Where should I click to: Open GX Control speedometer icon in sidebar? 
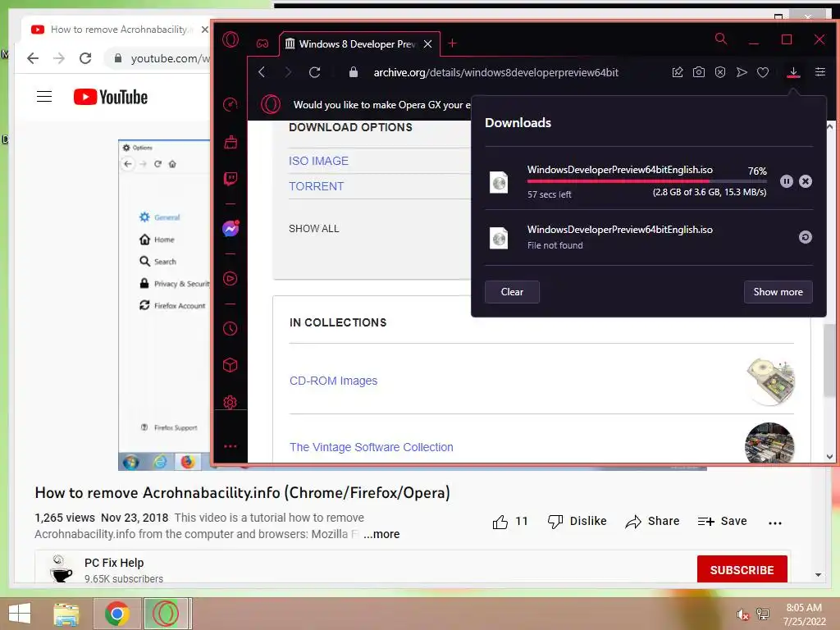tap(231, 104)
